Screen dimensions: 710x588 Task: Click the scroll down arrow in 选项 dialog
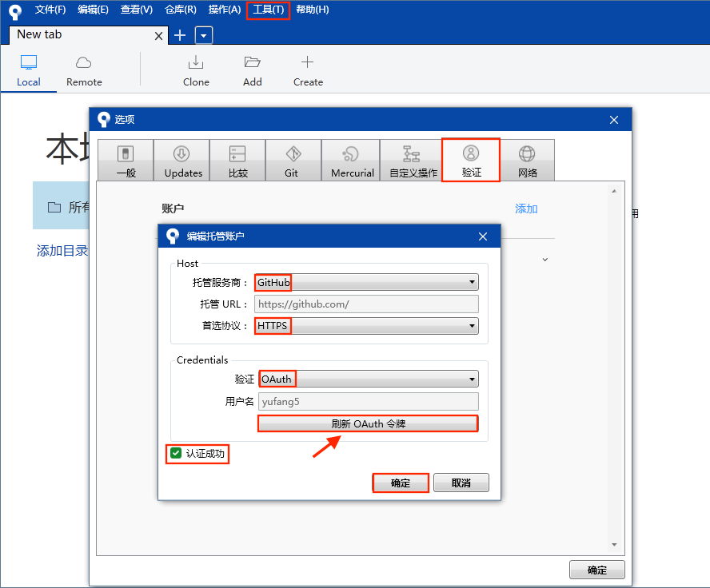(x=614, y=545)
